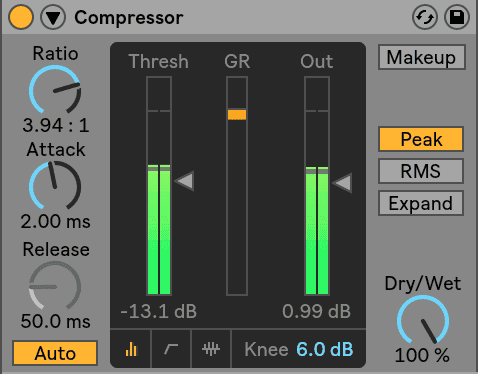This screenshot has height=374, width=478.
Task: Click the Out gain triangle handle
Action: coord(342,183)
